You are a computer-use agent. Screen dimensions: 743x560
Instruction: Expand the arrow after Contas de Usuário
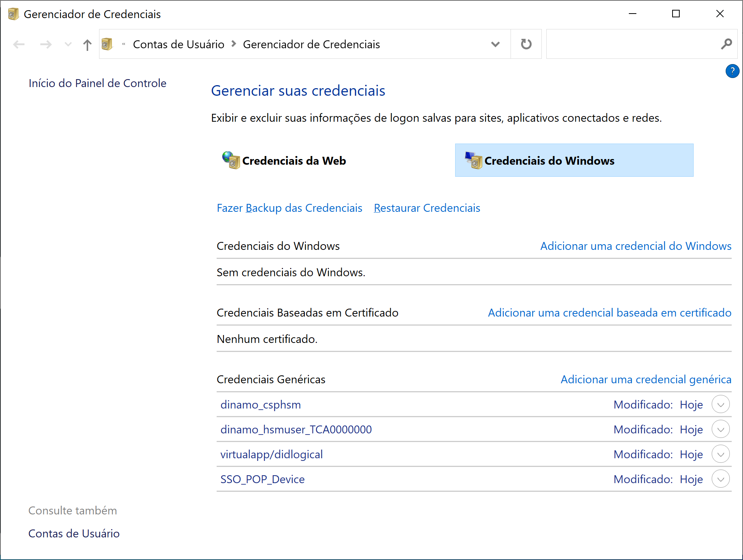pyautogui.click(x=234, y=44)
